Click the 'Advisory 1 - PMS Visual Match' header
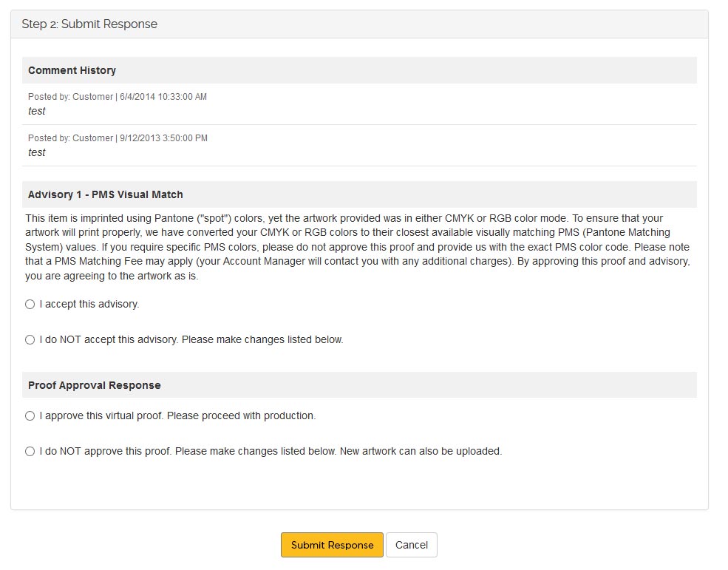Screen dimensions: 728x570 (x=106, y=194)
